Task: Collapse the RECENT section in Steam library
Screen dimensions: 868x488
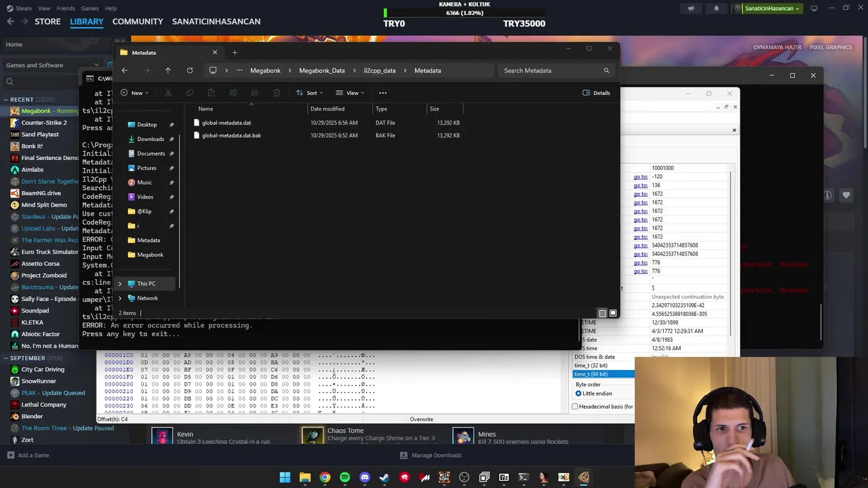Action: click(x=5, y=100)
